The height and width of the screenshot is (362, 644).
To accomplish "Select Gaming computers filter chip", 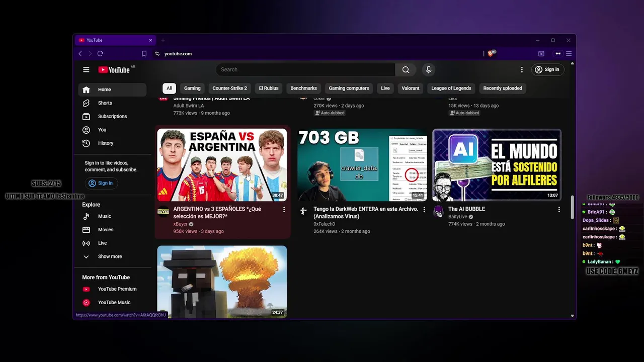I will (x=349, y=88).
